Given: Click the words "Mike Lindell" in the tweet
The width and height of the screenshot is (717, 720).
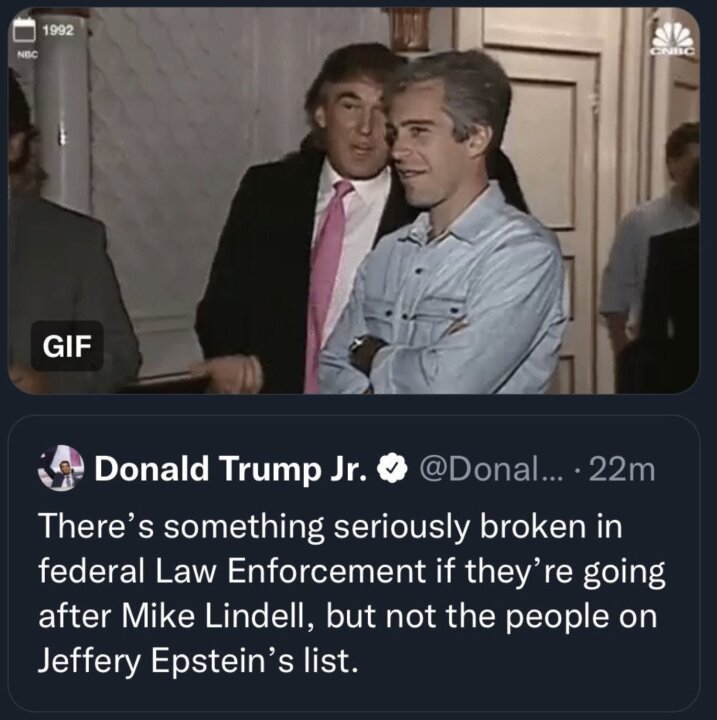Looking at the screenshot, I should tap(213, 616).
